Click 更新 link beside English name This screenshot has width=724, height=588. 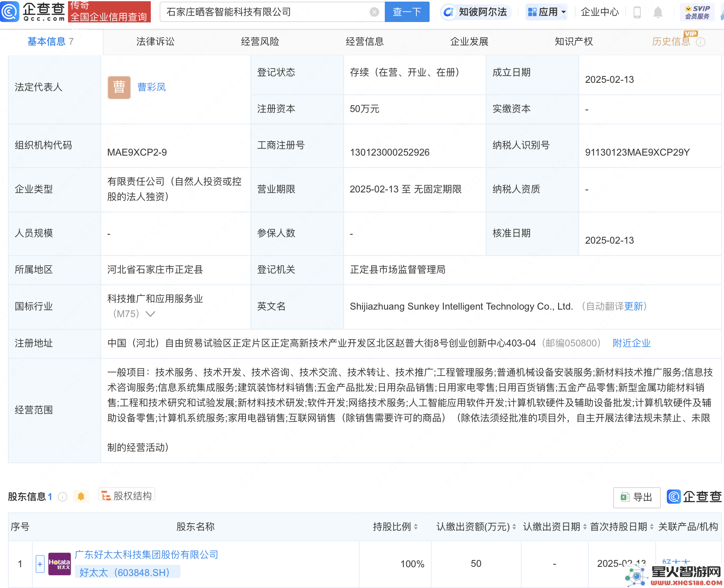[x=634, y=306]
